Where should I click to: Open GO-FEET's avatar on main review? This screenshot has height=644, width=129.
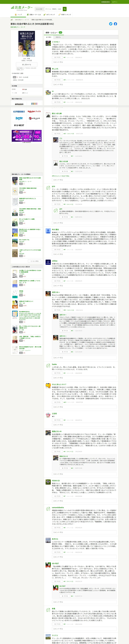click(x=48, y=565)
